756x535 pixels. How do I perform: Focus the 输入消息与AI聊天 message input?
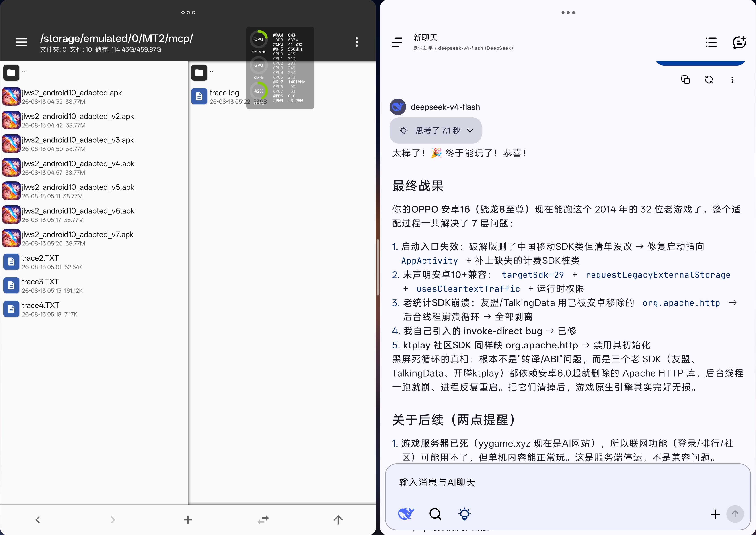point(568,483)
